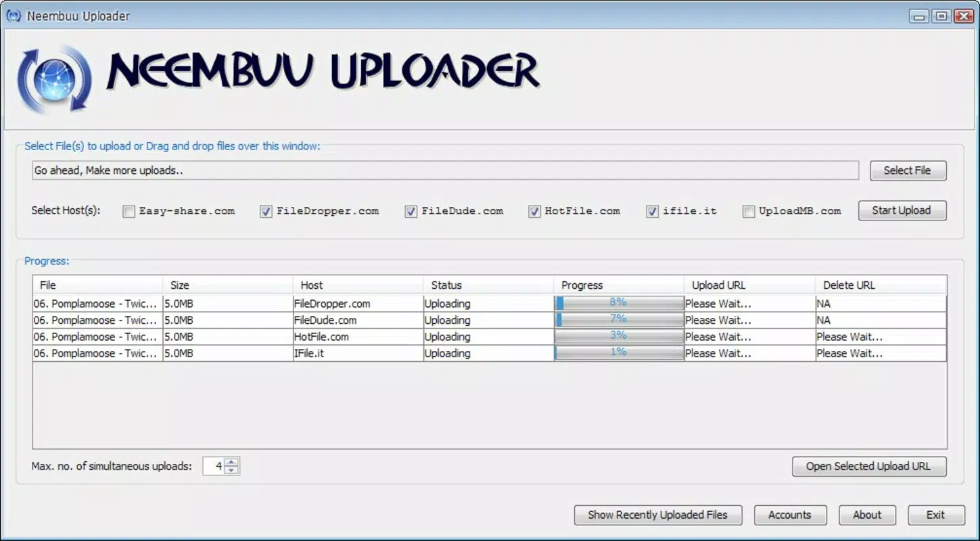980x541 pixels.
Task: Click the Delete URL column header
Action: pos(881,285)
